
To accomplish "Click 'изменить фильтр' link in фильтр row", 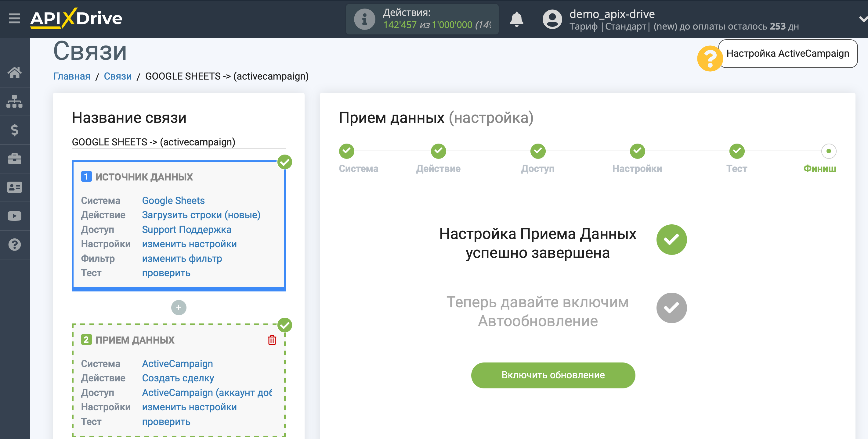I will [x=182, y=259].
